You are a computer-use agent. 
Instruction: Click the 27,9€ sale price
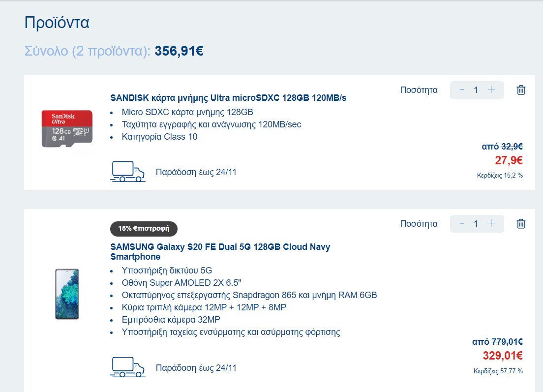tap(509, 160)
